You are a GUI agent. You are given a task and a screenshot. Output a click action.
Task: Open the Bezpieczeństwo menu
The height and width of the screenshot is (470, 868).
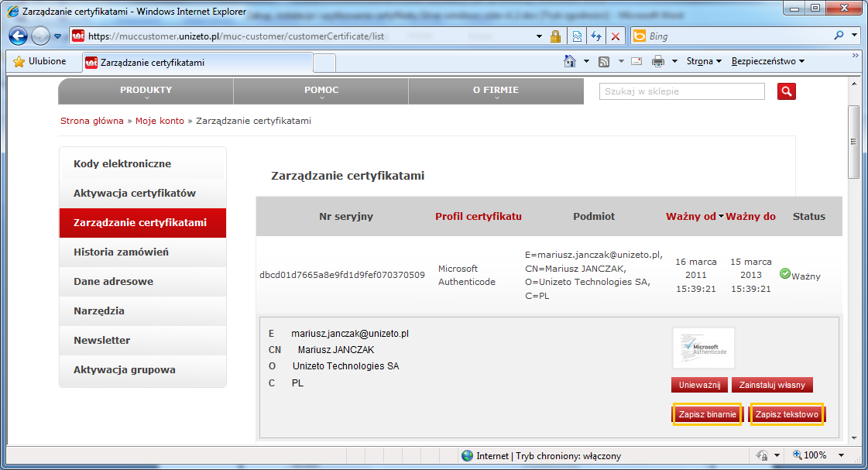pos(768,61)
